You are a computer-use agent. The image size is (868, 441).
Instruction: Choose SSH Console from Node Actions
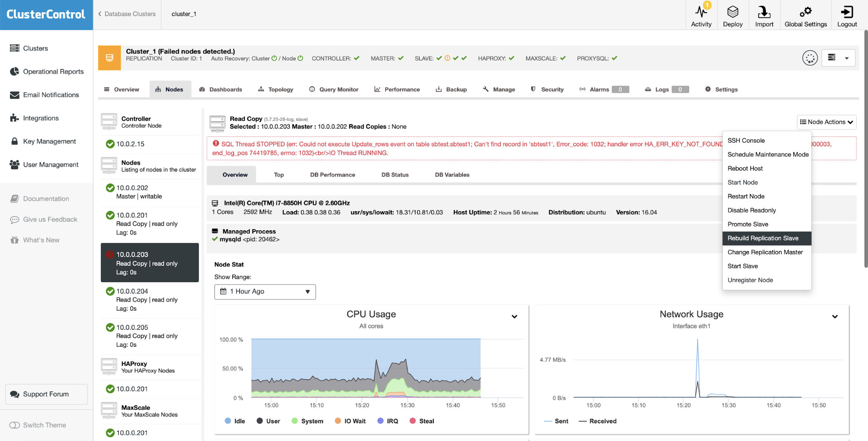coord(766,140)
